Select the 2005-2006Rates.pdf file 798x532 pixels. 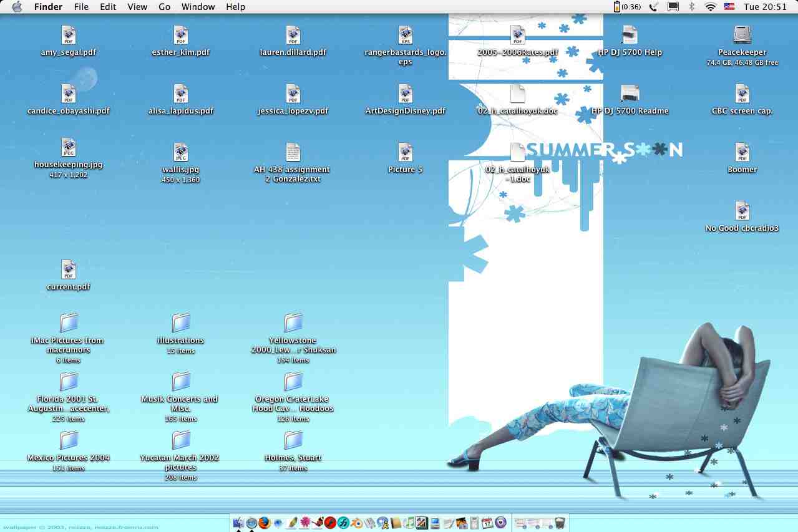coord(518,36)
